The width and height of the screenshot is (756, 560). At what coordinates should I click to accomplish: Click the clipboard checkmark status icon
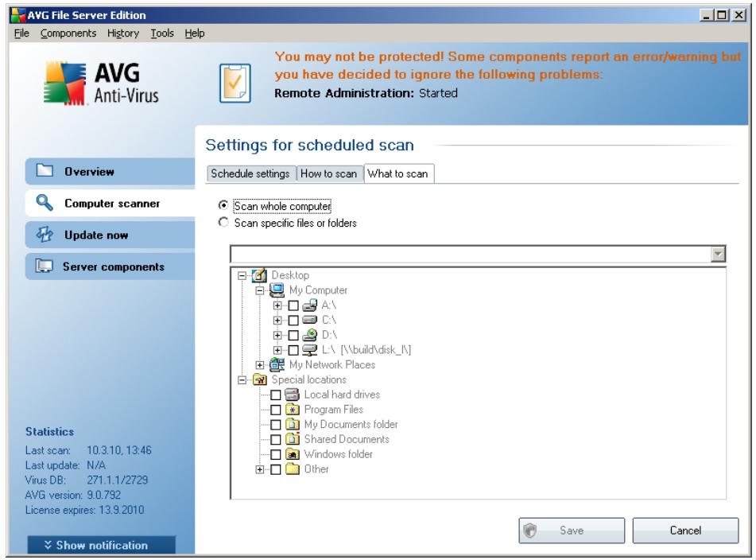pyautogui.click(x=235, y=83)
